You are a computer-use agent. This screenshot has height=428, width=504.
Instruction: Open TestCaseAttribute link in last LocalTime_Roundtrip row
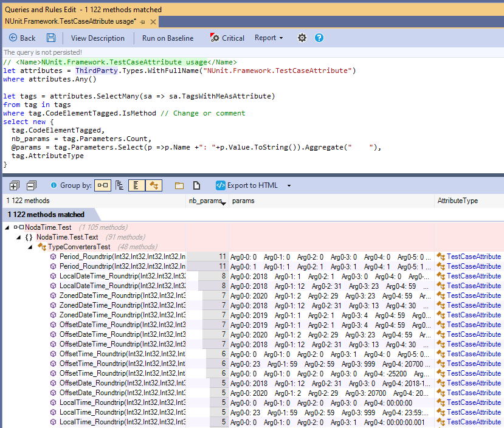474,422
